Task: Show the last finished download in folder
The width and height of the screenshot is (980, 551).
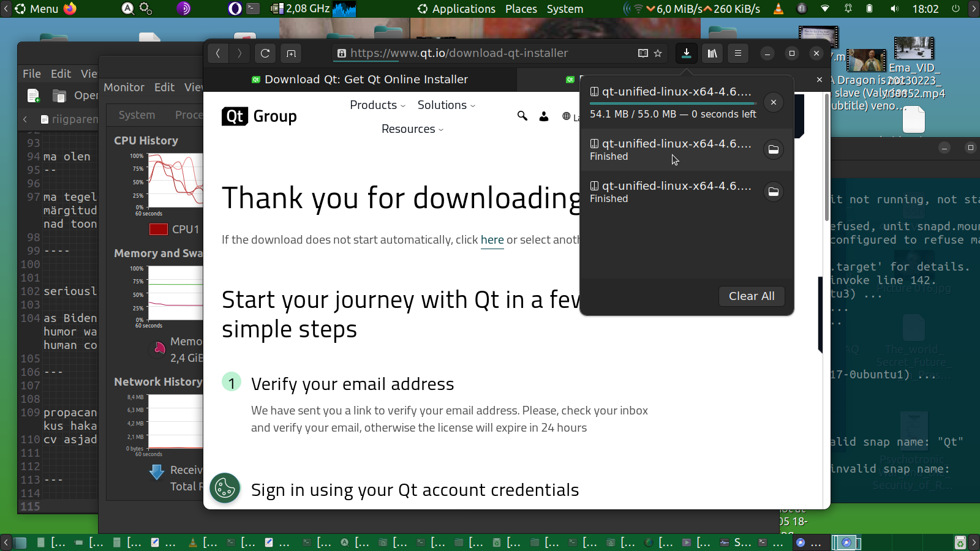Action: click(x=774, y=192)
